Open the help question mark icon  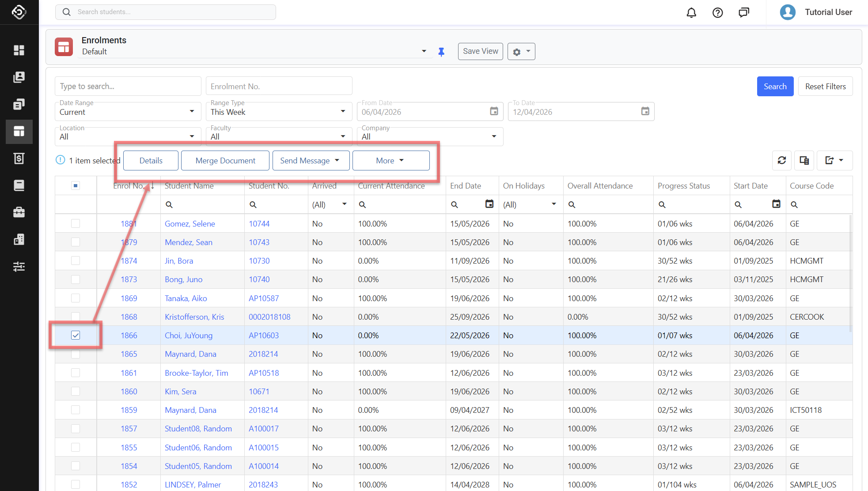point(718,12)
